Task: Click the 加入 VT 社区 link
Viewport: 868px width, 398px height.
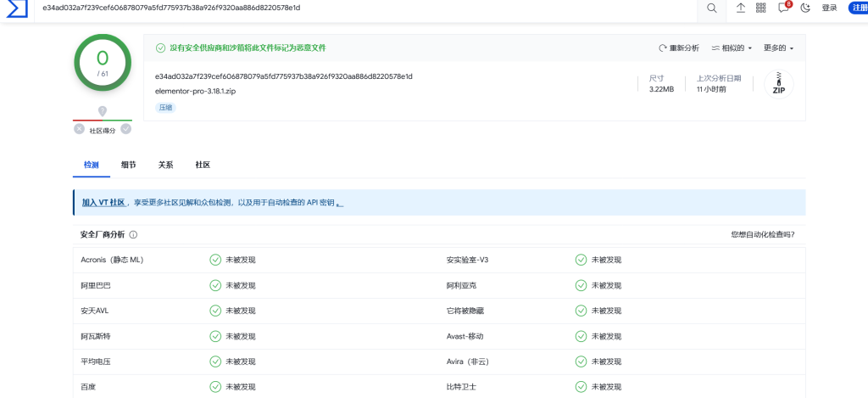Action: tap(103, 203)
